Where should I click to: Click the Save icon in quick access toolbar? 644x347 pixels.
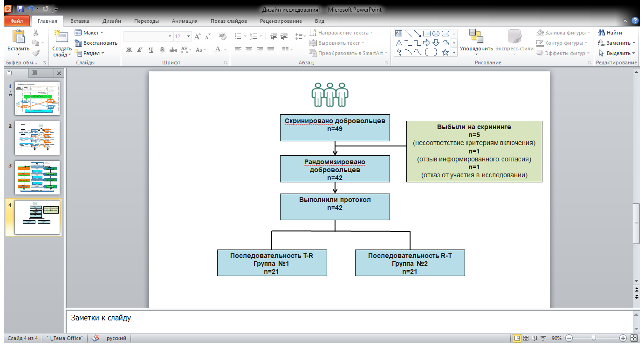pos(20,9)
